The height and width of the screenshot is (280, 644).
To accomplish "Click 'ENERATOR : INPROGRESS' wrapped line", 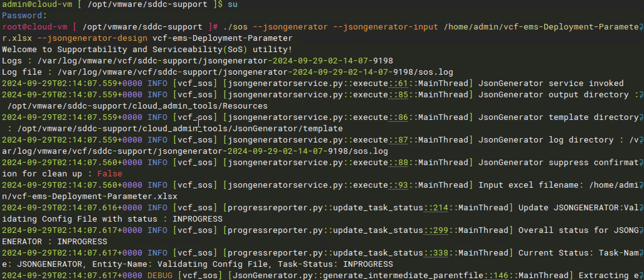I will (x=55, y=242).
